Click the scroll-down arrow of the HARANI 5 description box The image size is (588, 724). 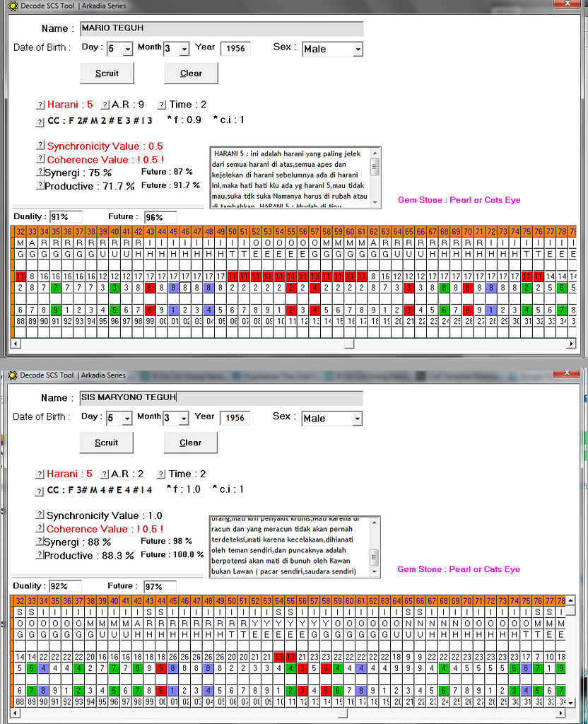click(x=375, y=203)
